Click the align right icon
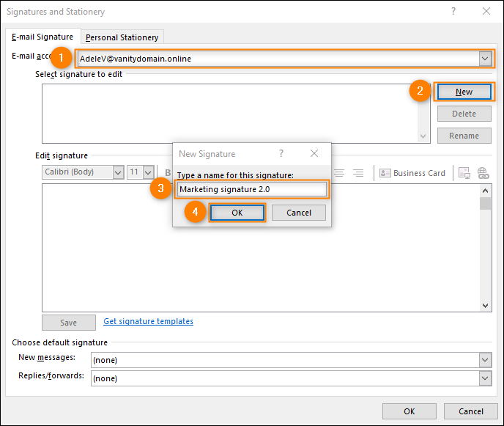 coord(358,173)
